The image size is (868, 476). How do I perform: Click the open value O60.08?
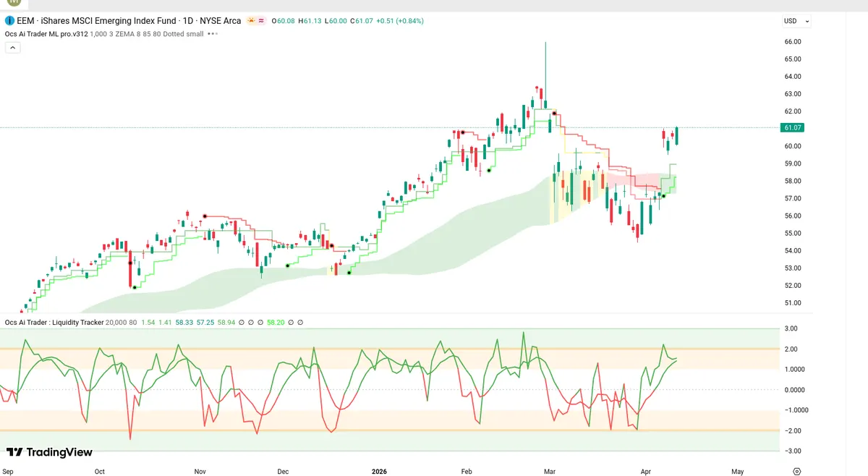tap(283, 21)
